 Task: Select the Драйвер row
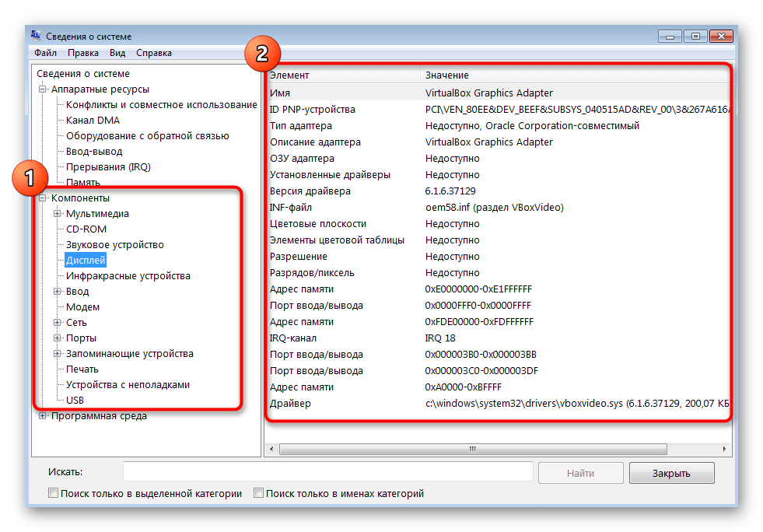coord(499,404)
